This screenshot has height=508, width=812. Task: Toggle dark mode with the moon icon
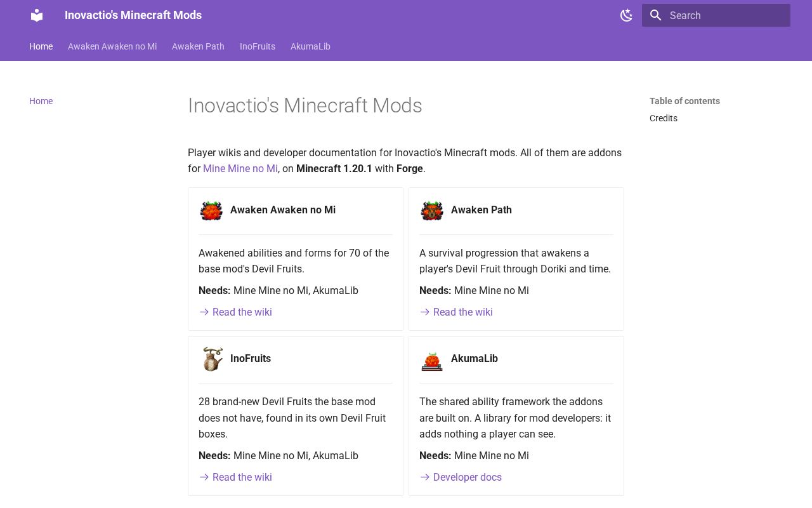626,15
